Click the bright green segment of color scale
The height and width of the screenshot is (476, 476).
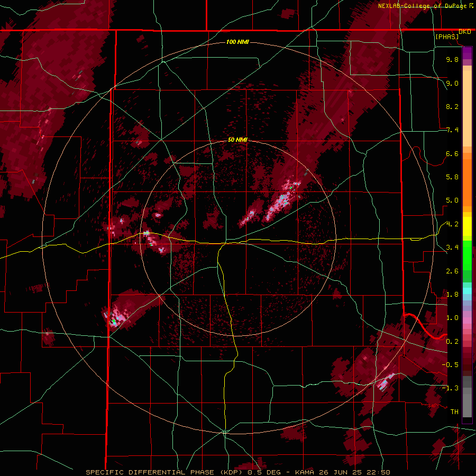point(467,254)
